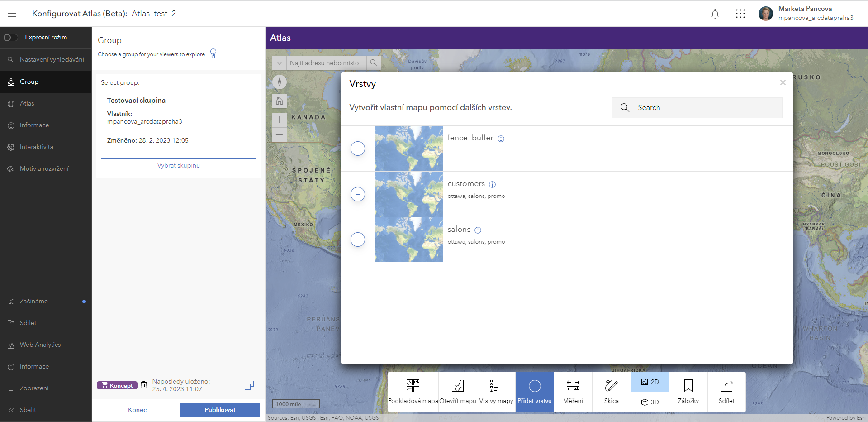Enable Expresní režim toggle
This screenshot has height=422, width=868.
click(10, 38)
